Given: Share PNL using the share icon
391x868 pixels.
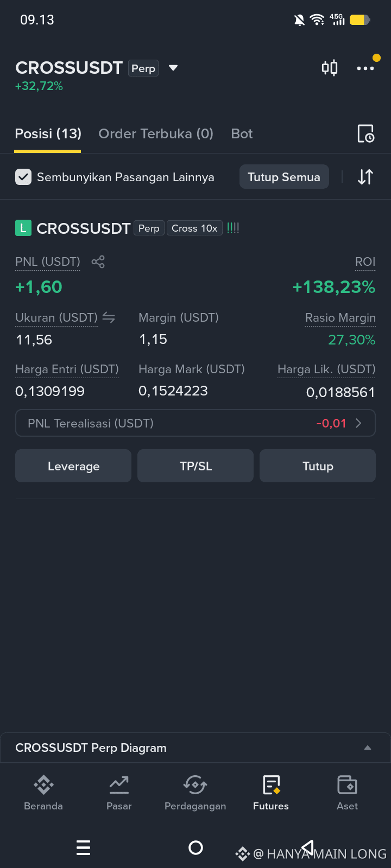Looking at the screenshot, I should [98, 262].
